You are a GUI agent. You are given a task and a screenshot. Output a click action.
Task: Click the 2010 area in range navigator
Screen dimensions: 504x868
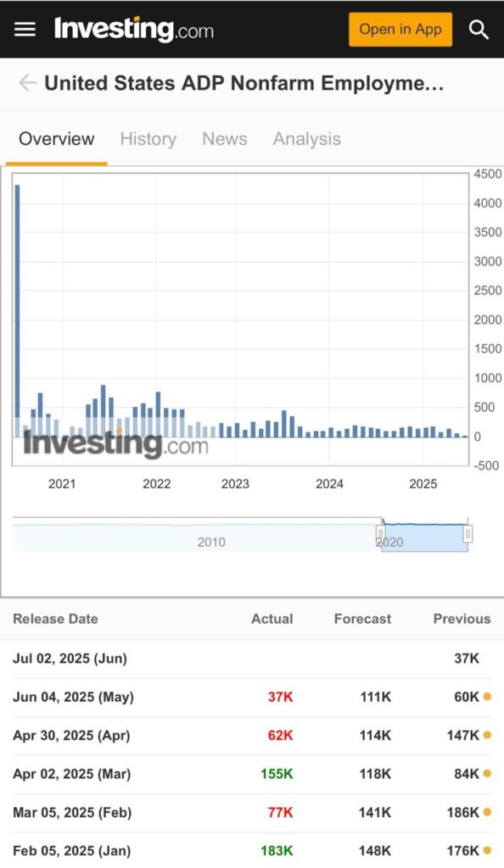pos(211,542)
